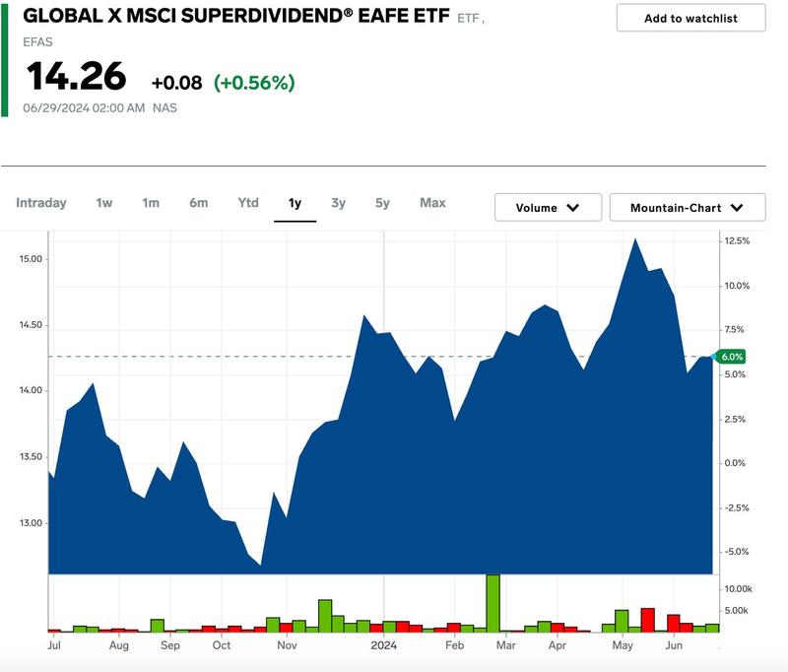
Task: Switch to Ytd chart view
Action: click(248, 203)
